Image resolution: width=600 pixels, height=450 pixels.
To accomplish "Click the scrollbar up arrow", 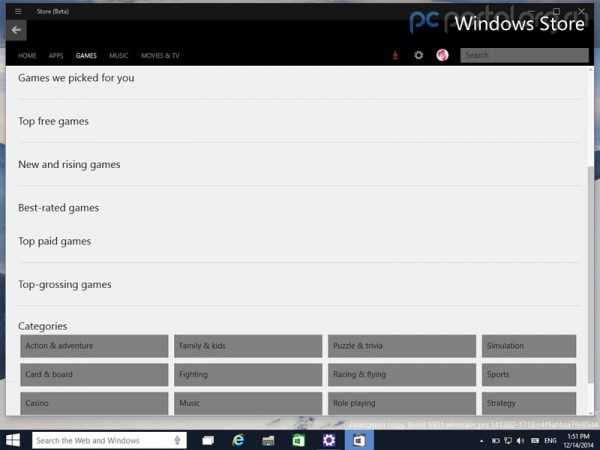I will [591, 70].
